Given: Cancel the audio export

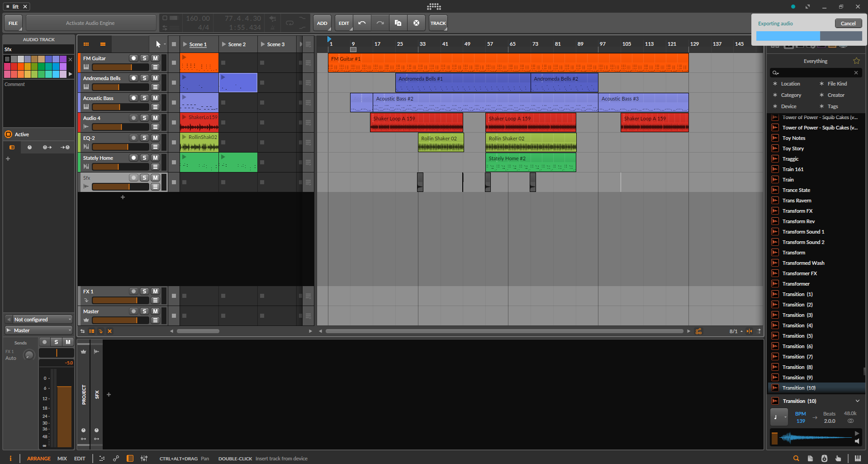Looking at the screenshot, I should [848, 24].
